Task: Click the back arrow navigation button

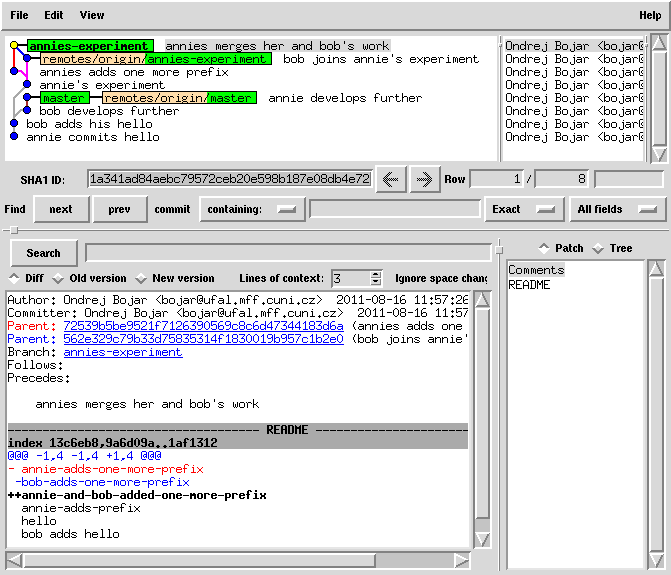Action: pyautogui.click(x=390, y=179)
